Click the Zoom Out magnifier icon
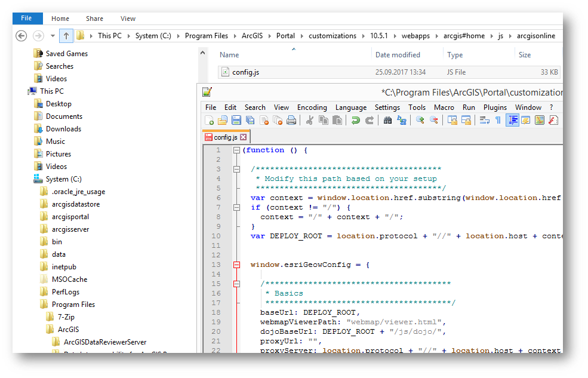The image size is (588, 378). [x=434, y=120]
